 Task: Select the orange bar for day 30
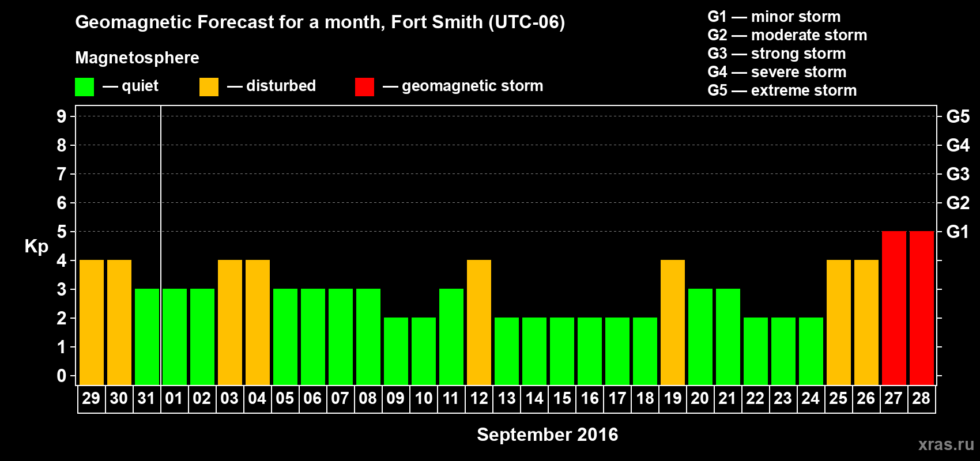(x=119, y=322)
